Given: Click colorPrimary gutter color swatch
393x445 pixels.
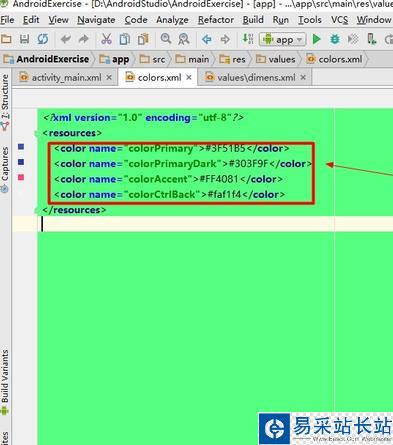Looking at the screenshot, I should click(x=21, y=147).
